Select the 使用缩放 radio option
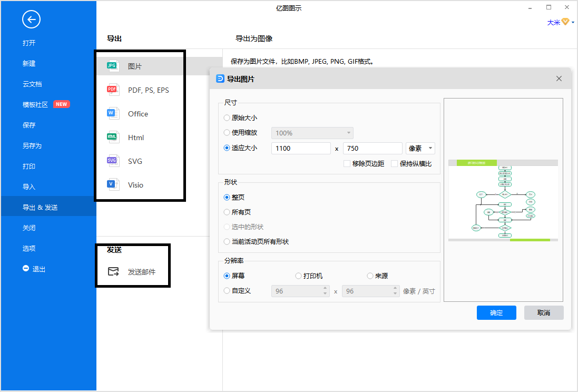Viewport: 578px width, 392px height. tap(227, 133)
